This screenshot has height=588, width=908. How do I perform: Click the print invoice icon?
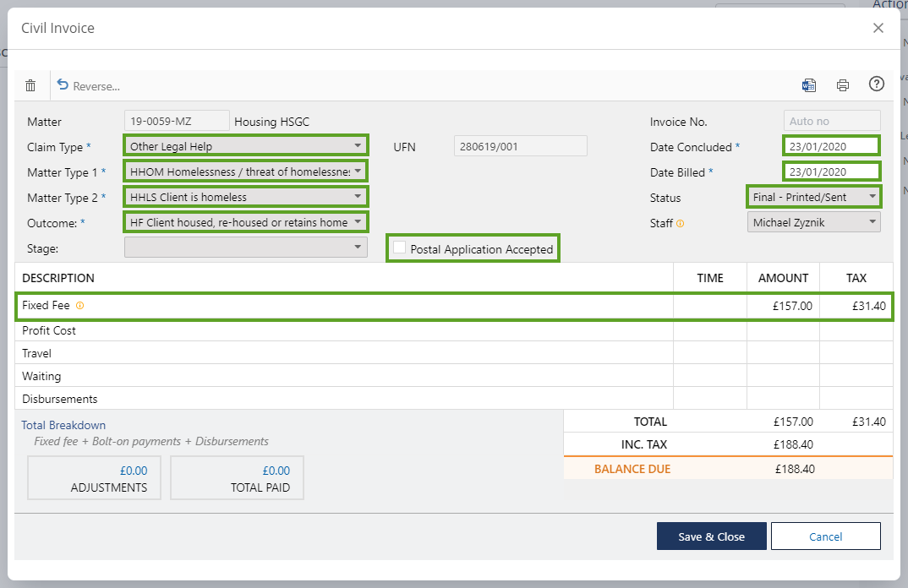842,84
